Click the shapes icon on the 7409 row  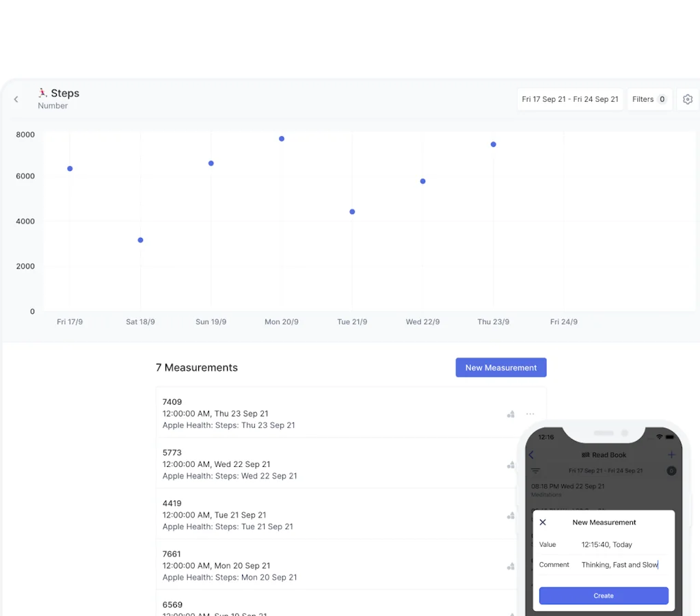[x=511, y=414]
